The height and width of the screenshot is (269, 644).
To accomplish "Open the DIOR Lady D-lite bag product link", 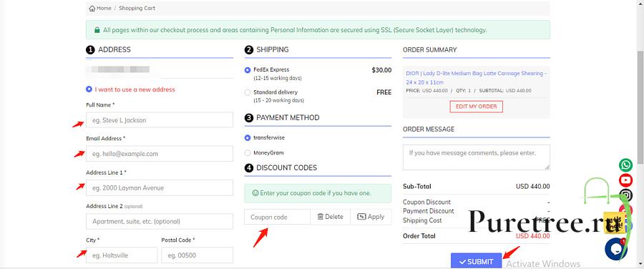I will coord(477,77).
